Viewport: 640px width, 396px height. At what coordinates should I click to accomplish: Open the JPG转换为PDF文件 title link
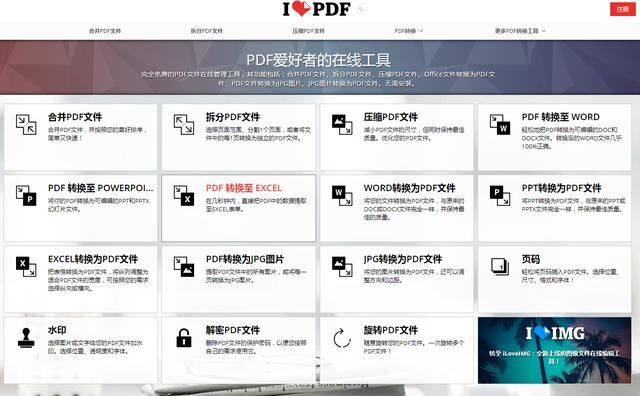(402, 259)
